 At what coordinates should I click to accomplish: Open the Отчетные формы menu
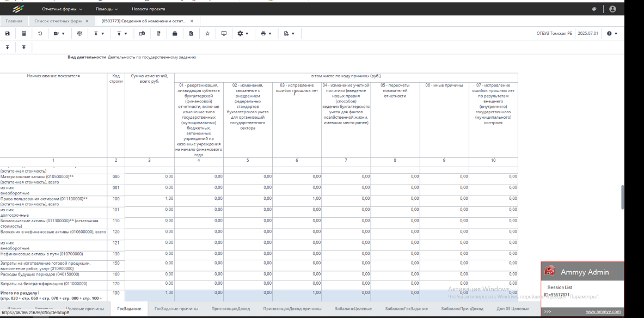click(x=62, y=9)
